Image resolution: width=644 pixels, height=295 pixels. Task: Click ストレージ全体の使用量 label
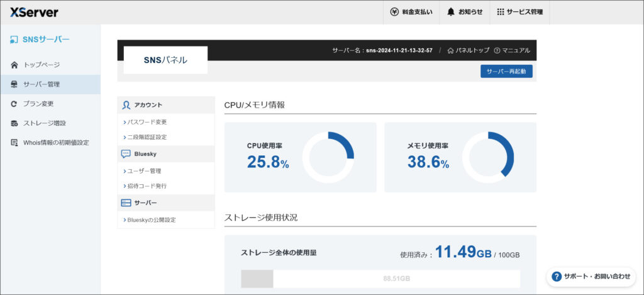[x=279, y=253]
